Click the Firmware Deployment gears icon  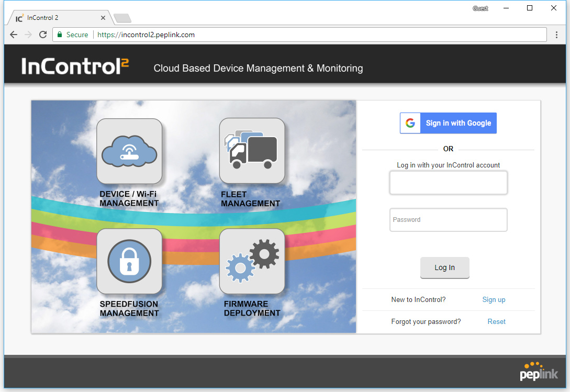coord(252,261)
